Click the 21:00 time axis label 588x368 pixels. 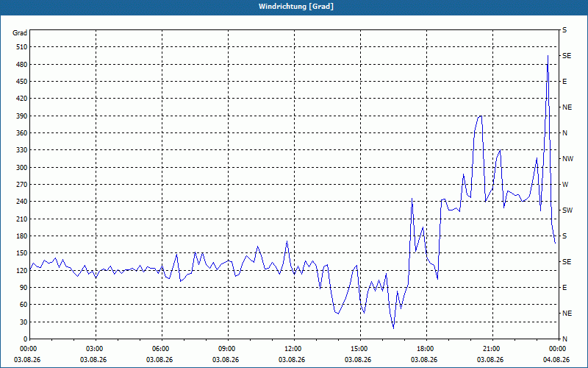click(x=492, y=348)
